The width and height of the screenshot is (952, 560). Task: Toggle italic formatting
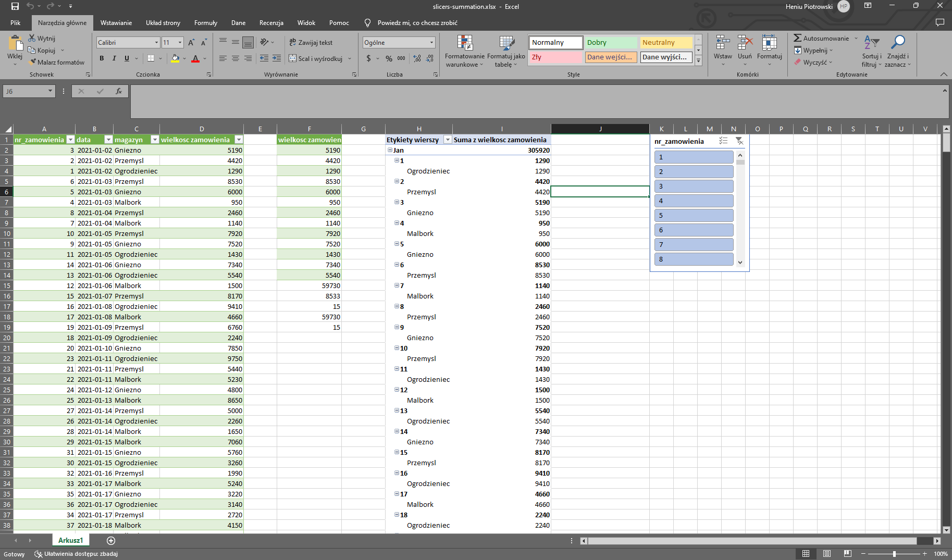(114, 58)
